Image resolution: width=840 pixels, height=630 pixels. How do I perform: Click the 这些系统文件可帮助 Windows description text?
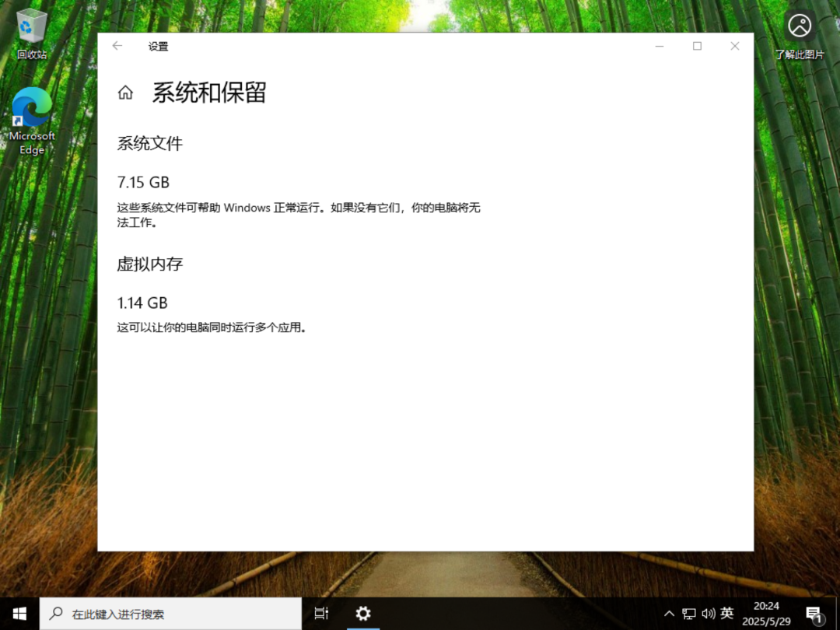click(299, 215)
